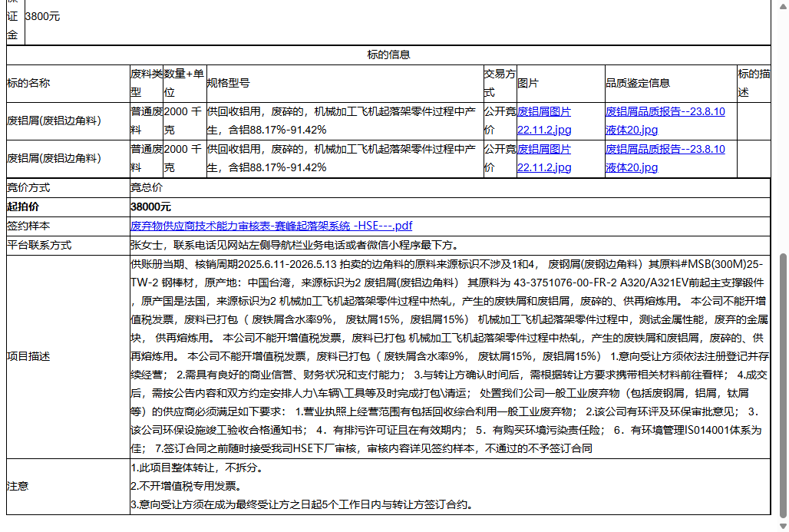The image size is (789, 532).
Task: Click the scrollbar down arrow
Action: pyautogui.click(x=783, y=525)
